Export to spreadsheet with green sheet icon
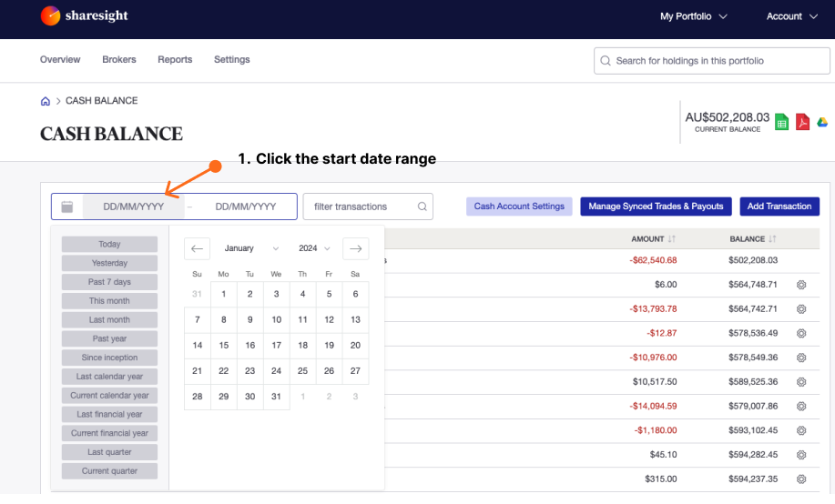The image size is (835, 504). point(781,122)
